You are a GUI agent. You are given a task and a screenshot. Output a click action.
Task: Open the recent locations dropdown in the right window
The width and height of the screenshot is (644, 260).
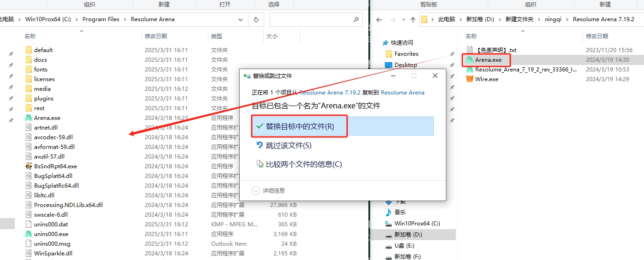coord(403,19)
